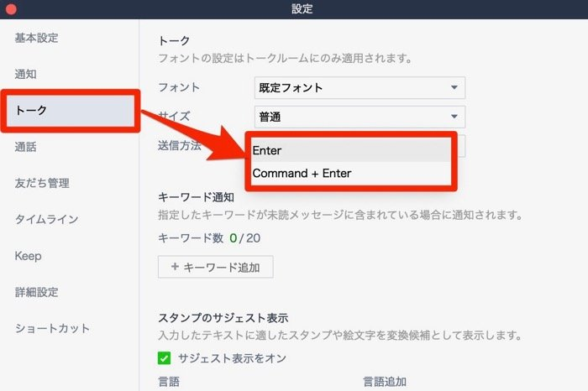Open the 基本設定 settings section
The height and width of the screenshot is (391, 588).
[36, 38]
